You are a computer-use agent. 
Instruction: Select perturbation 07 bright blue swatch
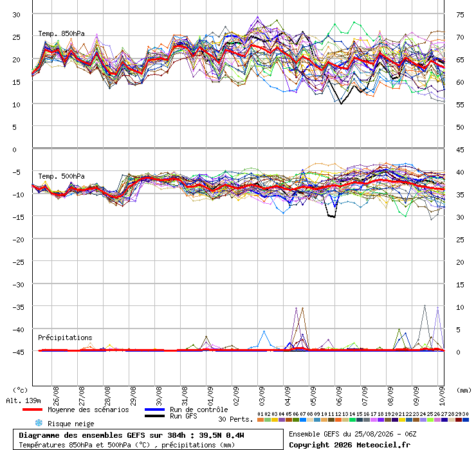coord(303,420)
